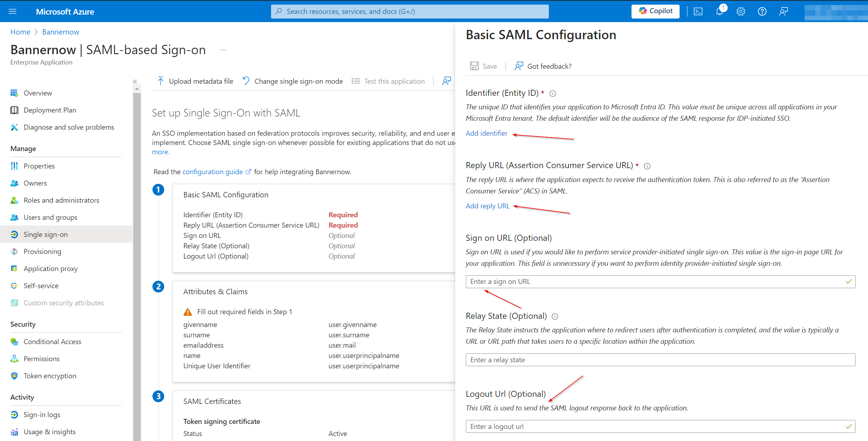Focus the Enter a relay state field
This screenshot has width=868, height=441.
[x=660, y=360]
